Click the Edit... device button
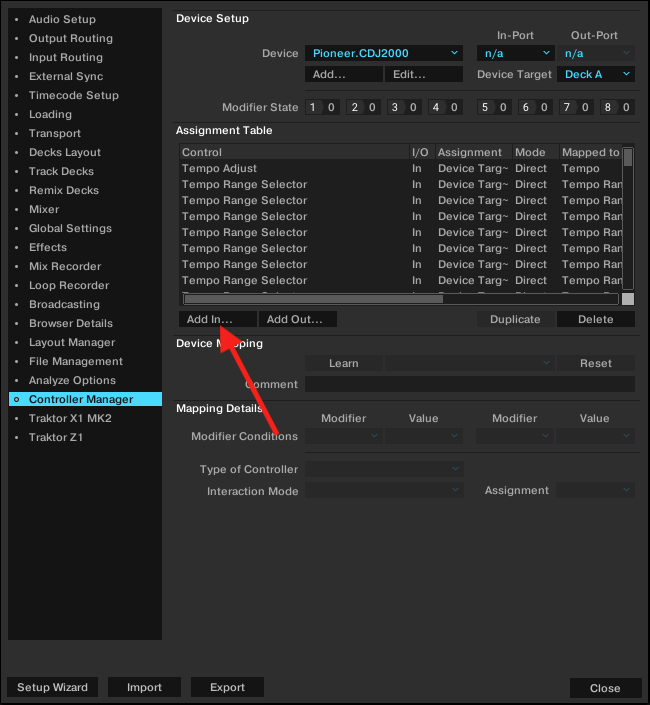This screenshot has width=650, height=705. pos(423,74)
